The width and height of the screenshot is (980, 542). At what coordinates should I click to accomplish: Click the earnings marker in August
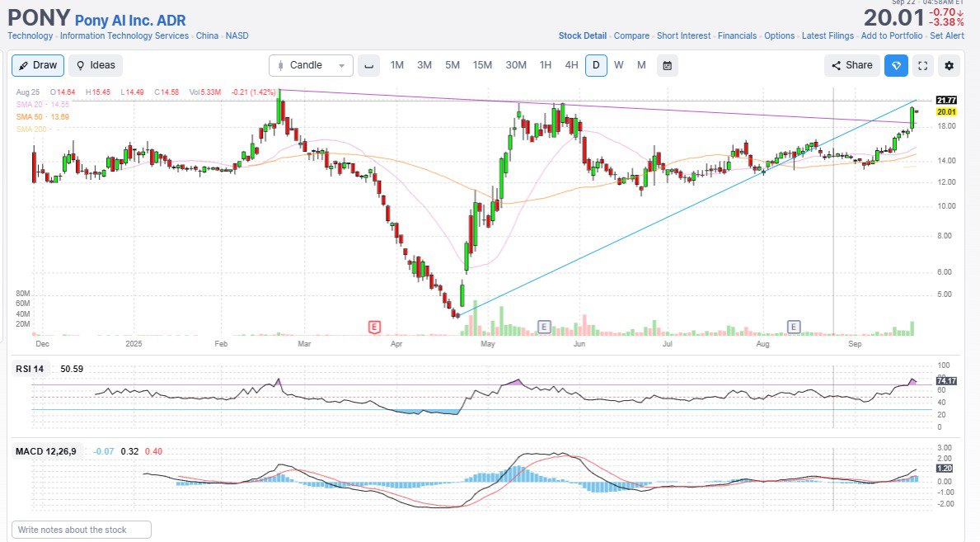[x=793, y=327]
